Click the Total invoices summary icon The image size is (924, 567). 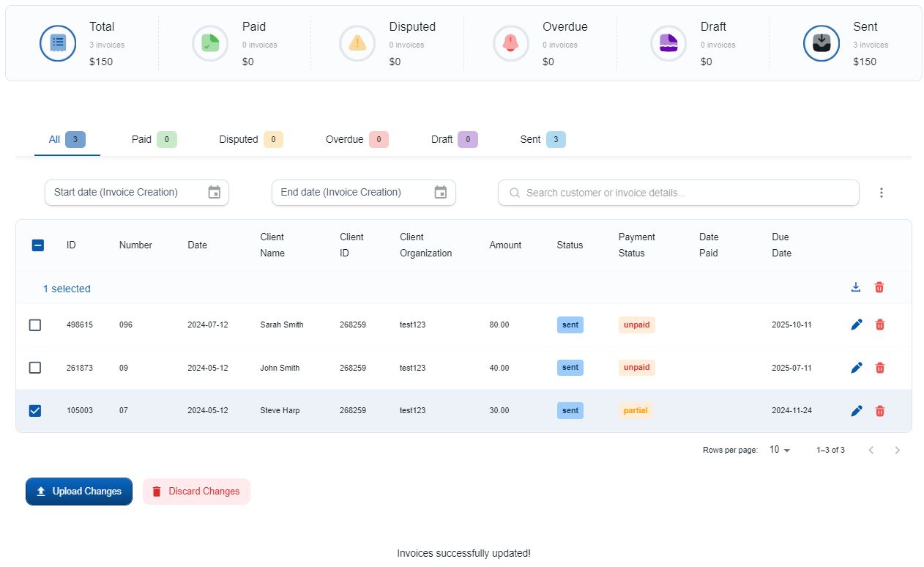coord(57,42)
